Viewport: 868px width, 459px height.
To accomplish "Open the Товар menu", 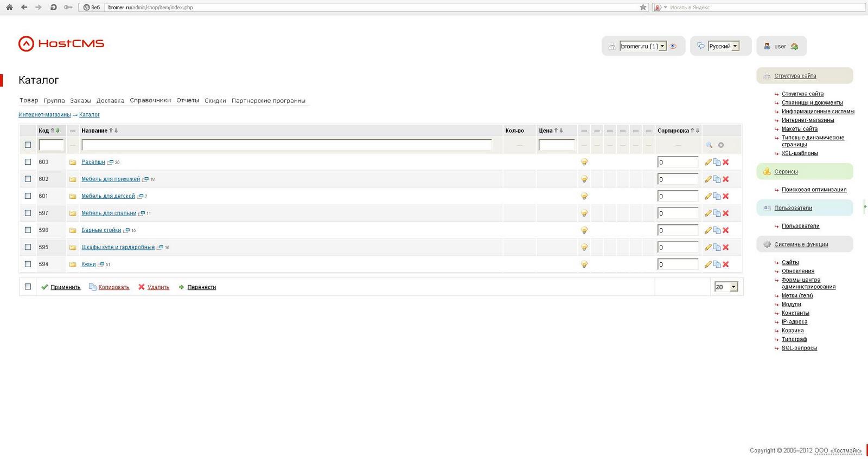I will point(29,100).
